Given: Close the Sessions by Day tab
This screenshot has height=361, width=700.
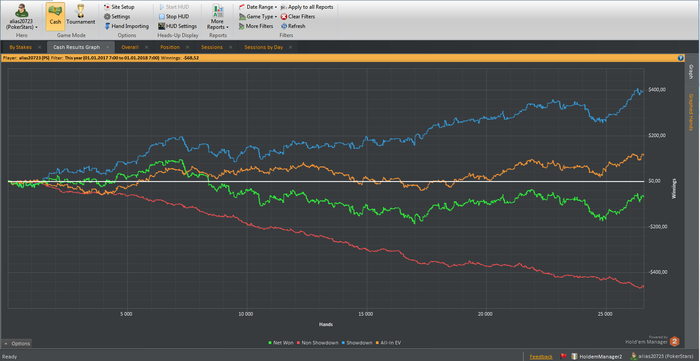Looking at the screenshot, I should [290, 47].
